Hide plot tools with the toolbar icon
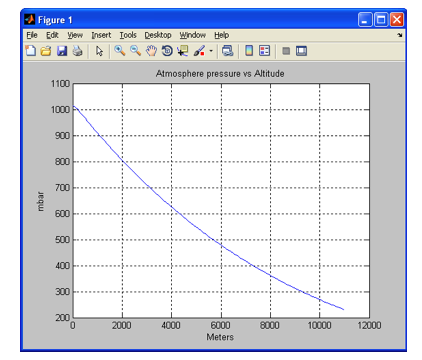422x360 pixels. (286, 51)
